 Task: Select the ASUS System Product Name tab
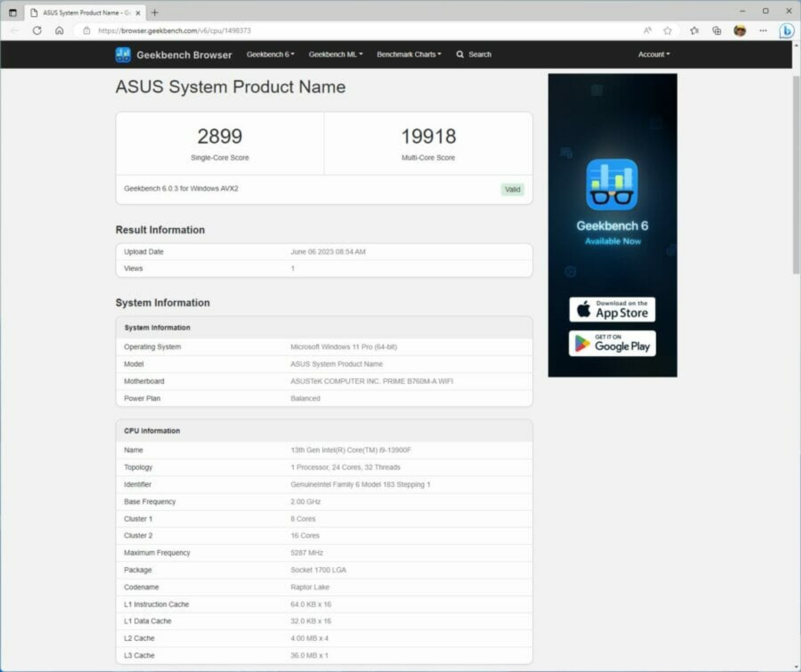(86, 13)
